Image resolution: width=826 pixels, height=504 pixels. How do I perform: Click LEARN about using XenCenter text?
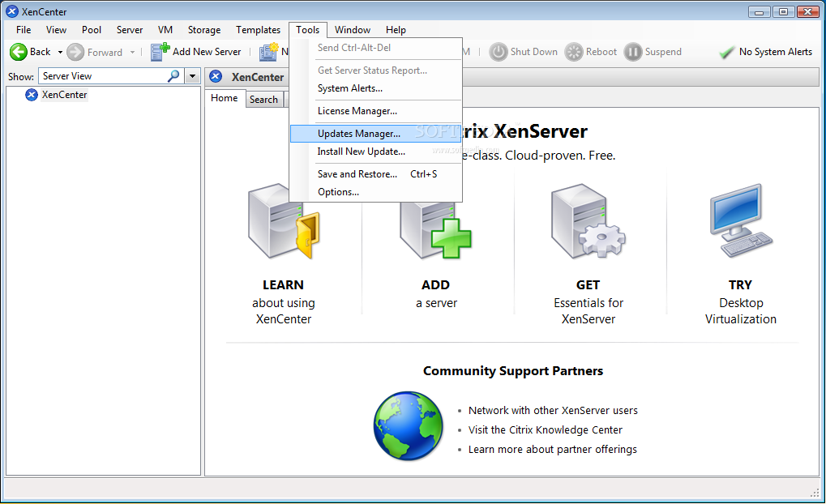tap(284, 301)
